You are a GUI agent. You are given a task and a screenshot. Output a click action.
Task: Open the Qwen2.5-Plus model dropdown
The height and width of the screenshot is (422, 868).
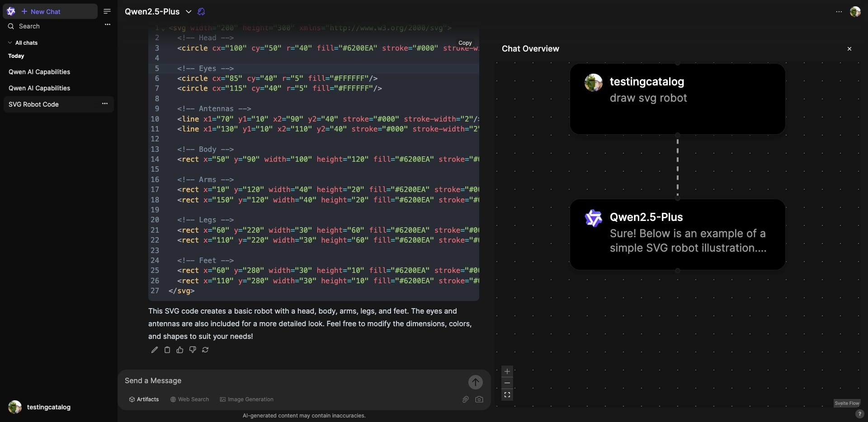click(x=189, y=12)
